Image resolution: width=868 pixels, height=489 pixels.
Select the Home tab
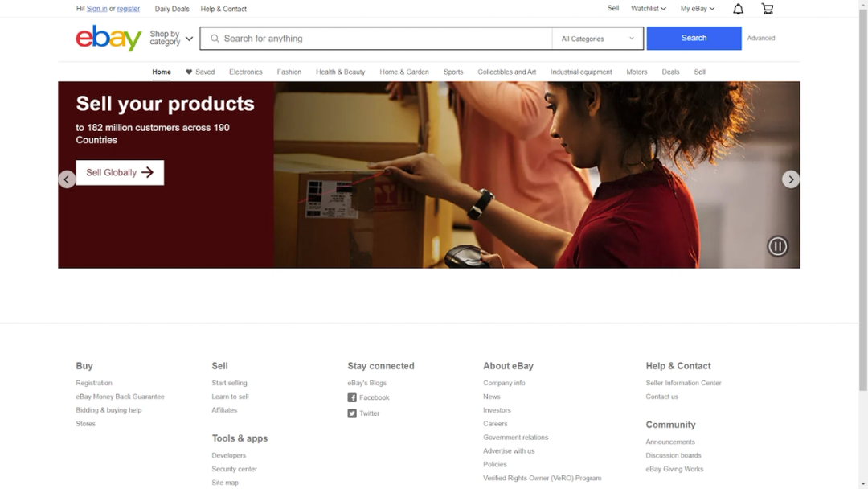(162, 72)
